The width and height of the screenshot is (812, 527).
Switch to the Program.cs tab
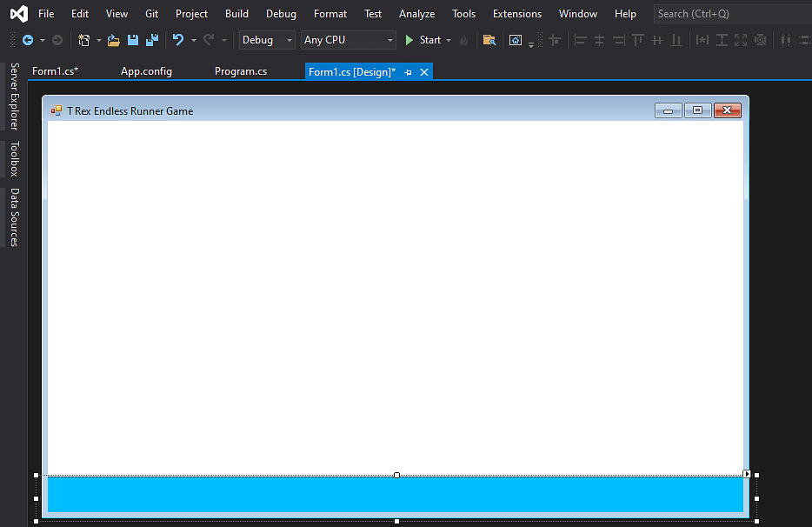click(x=240, y=71)
